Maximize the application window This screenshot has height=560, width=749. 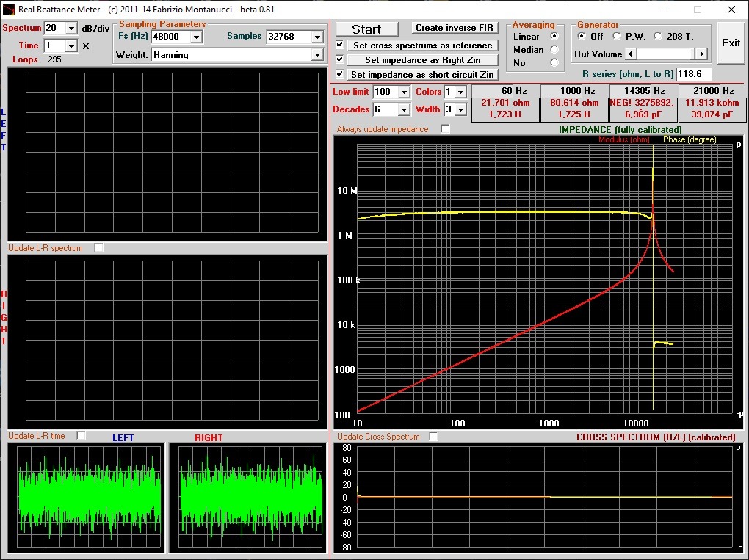click(x=698, y=10)
